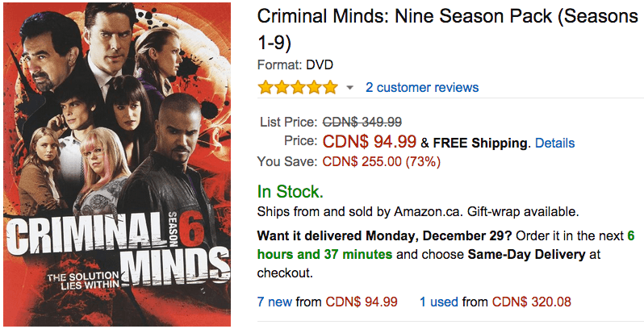The height and width of the screenshot is (329, 644).
Task: Click the Same-Day Delivery text
Action: point(526,254)
